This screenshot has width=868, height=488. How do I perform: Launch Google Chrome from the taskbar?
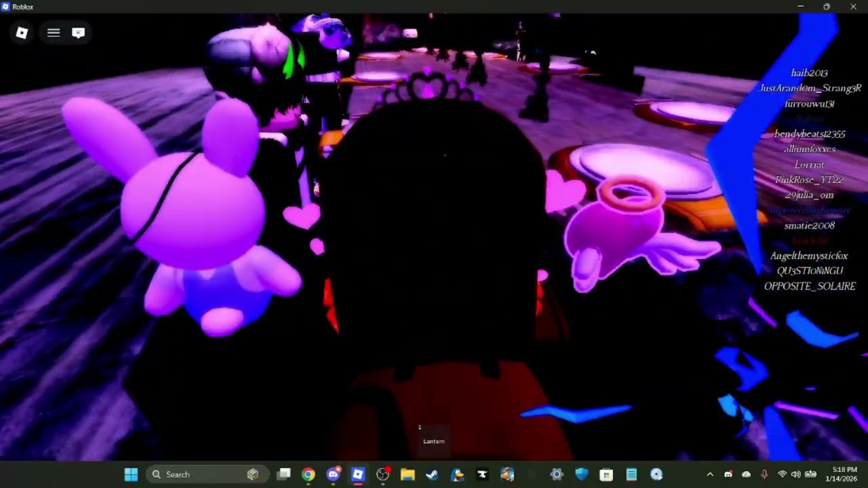click(309, 474)
